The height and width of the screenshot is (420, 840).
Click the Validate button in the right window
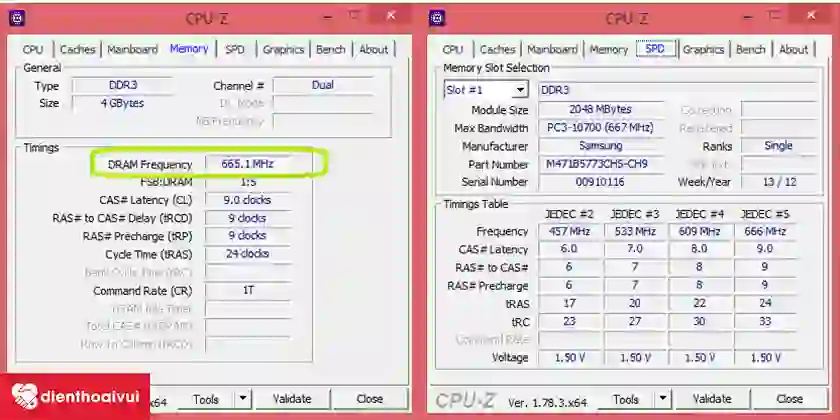click(x=712, y=399)
